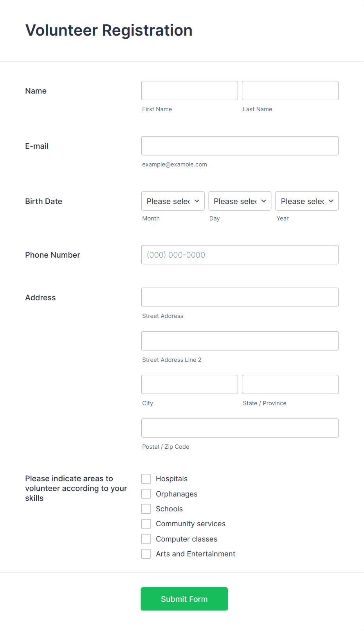Image resolution: width=364 pixels, height=630 pixels.
Task: Select Community services as a skill area
Action: tap(146, 523)
